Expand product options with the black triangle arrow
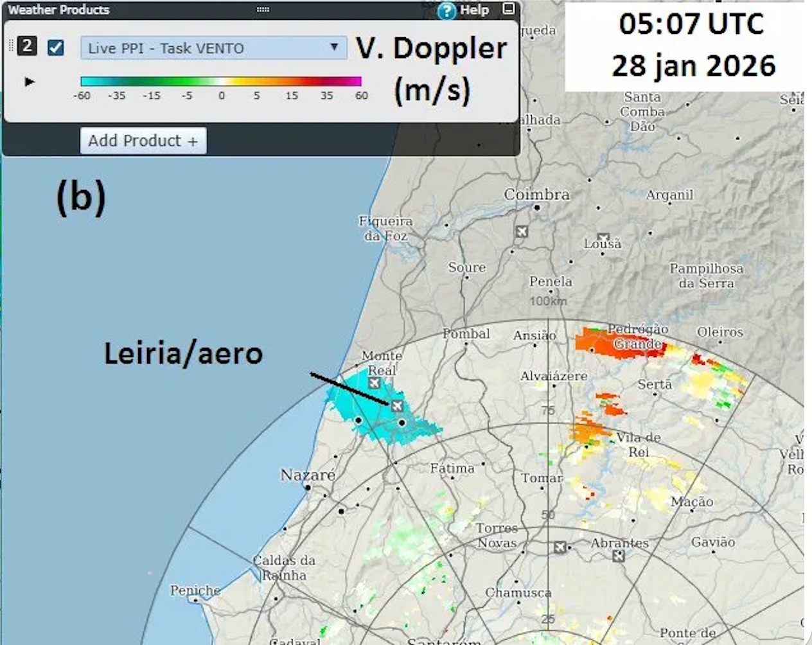Image resolution: width=812 pixels, height=645 pixels. click(30, 82)
